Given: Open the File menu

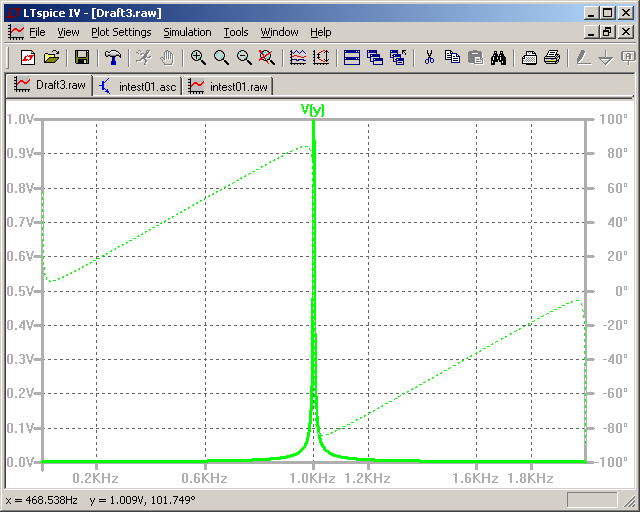Looking at the screenshot, I should [x=37, y=32].
